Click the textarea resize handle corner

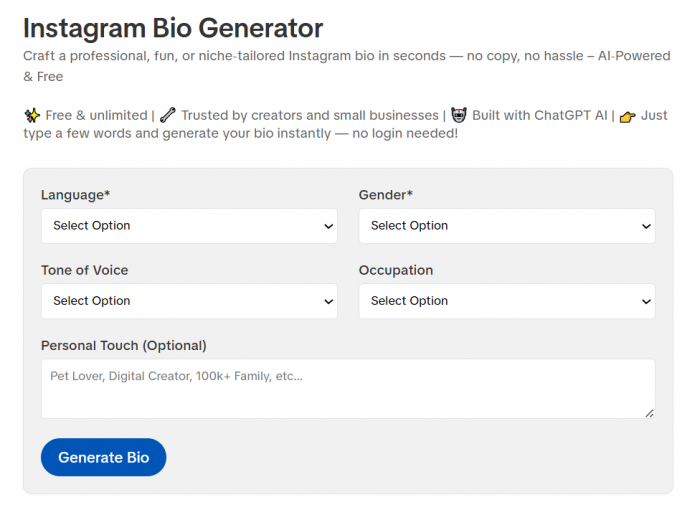point(650,413)
